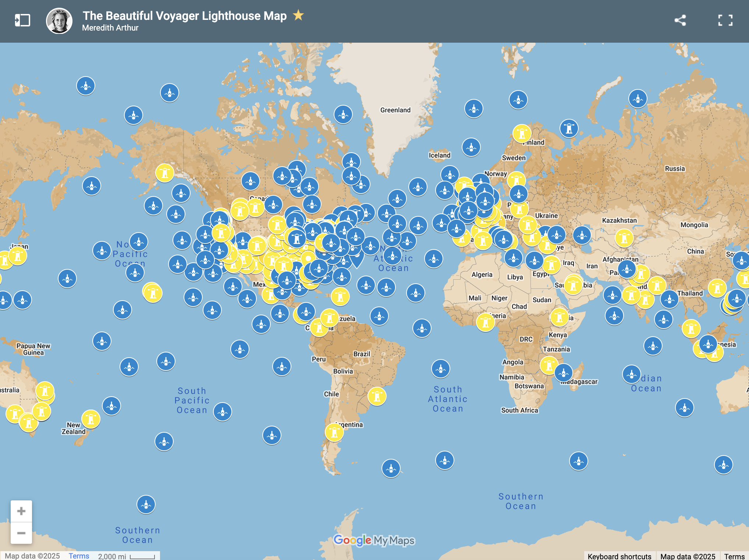
Task: Click the Terms link at bottom right
Action: 734,556
